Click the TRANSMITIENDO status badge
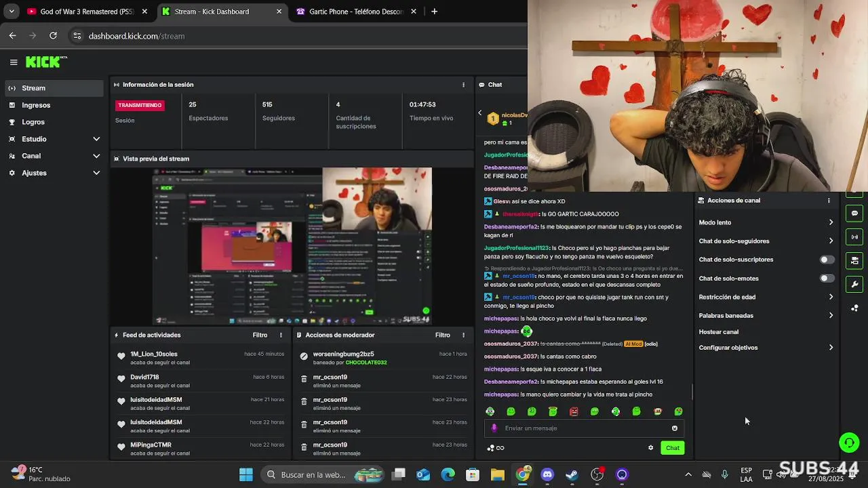868x488 pixels. (140, 106)
